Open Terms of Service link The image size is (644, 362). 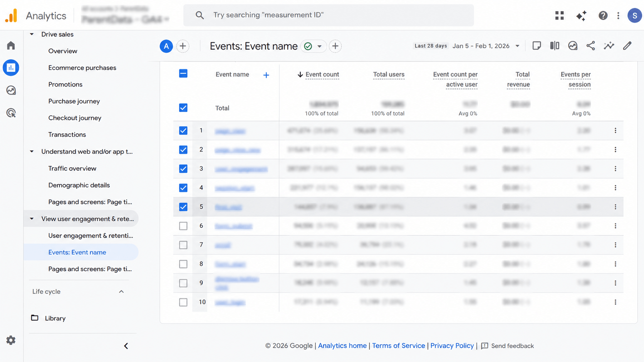(398, 345)
